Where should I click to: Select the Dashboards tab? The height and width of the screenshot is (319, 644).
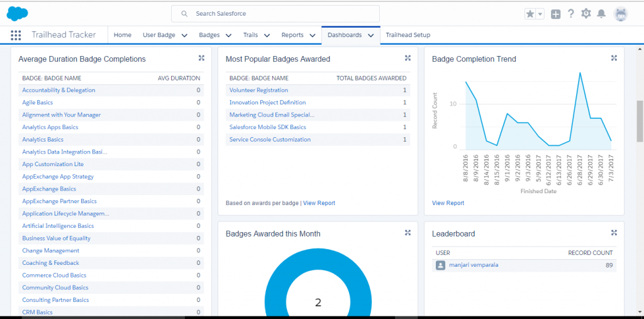click(x=345, y=35)
